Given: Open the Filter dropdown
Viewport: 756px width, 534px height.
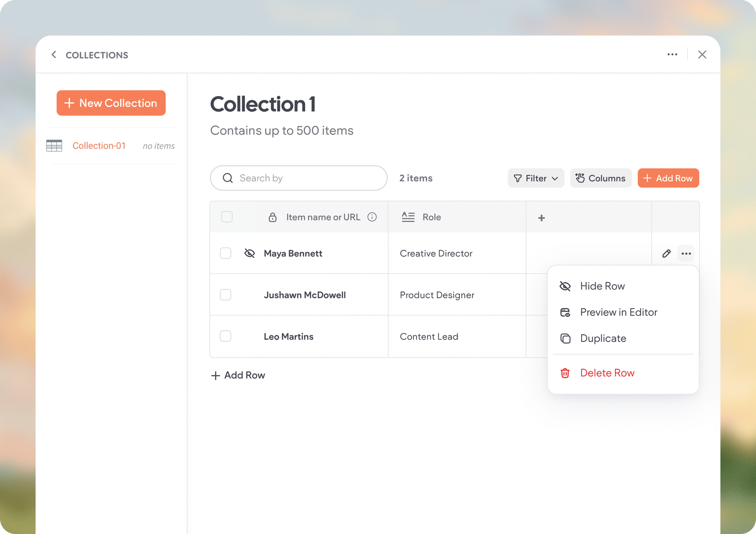Looking at the screenshot, I should point(536,178).
